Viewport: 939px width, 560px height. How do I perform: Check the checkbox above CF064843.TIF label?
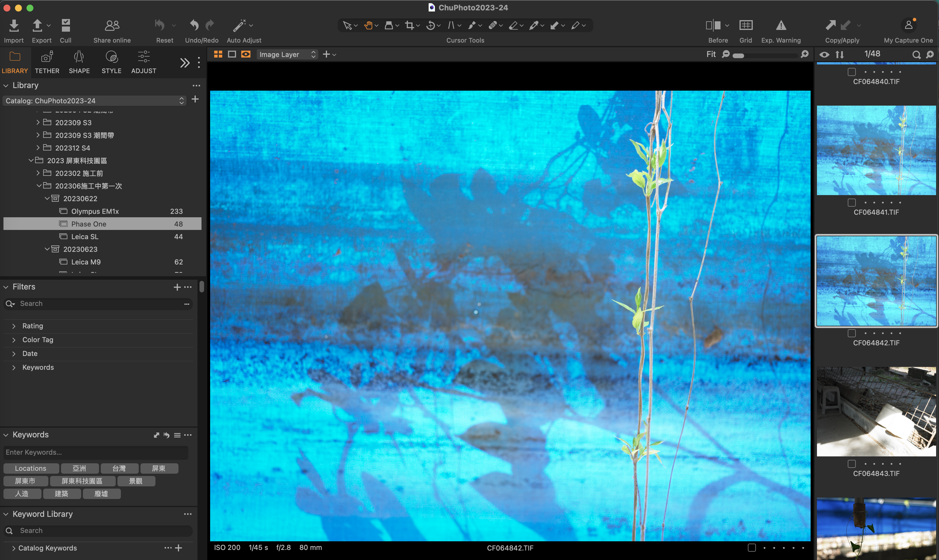tap(851, 464)
